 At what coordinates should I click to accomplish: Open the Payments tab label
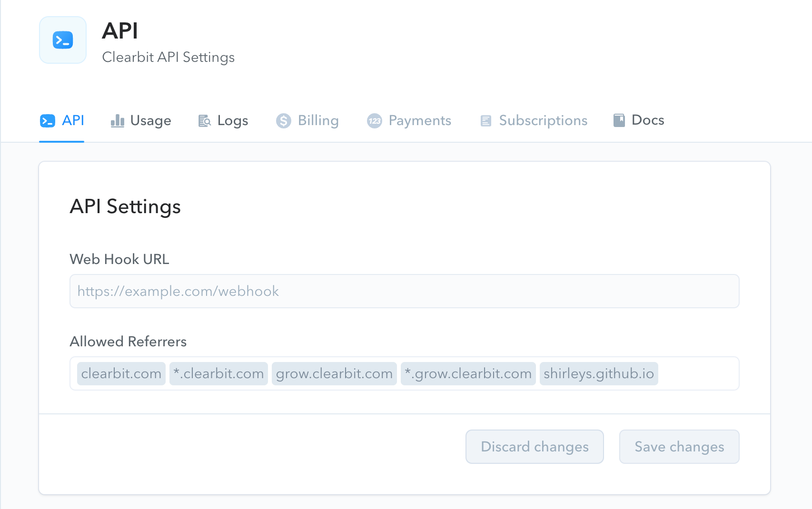[420, 121]
